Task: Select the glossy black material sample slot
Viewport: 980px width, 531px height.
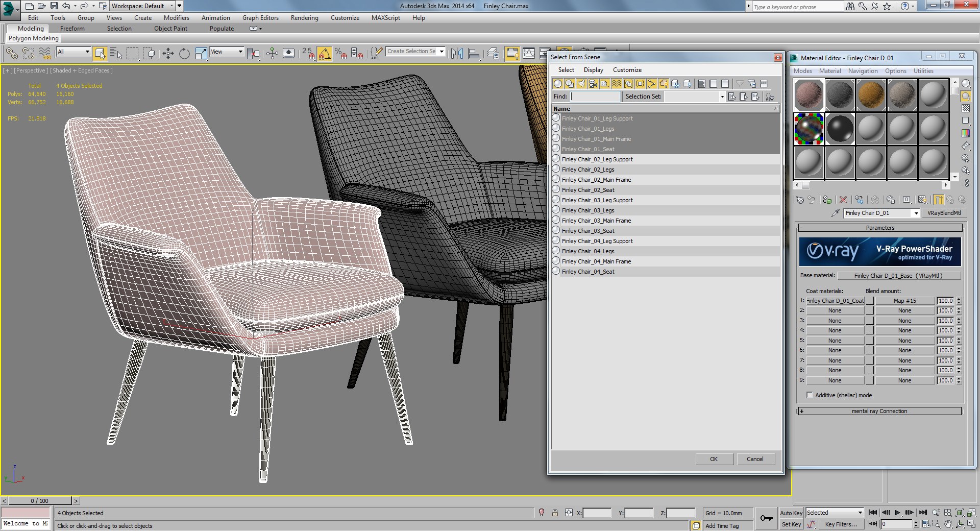Action: click(840, 128)
